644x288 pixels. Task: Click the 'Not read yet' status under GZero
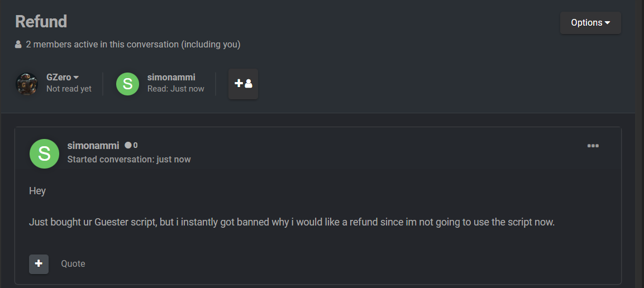pos(69,89)
